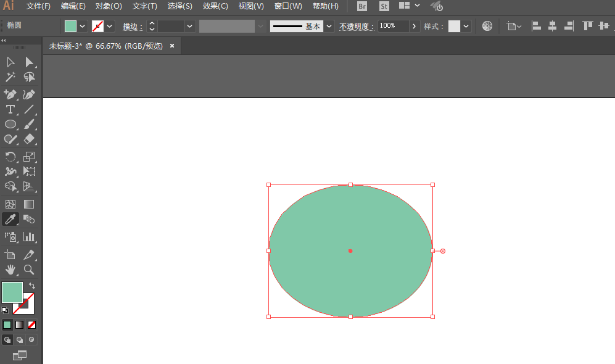Collapse toolbar with double-arrow button
The image size is (615, 364).
click(x=4, y=40)
